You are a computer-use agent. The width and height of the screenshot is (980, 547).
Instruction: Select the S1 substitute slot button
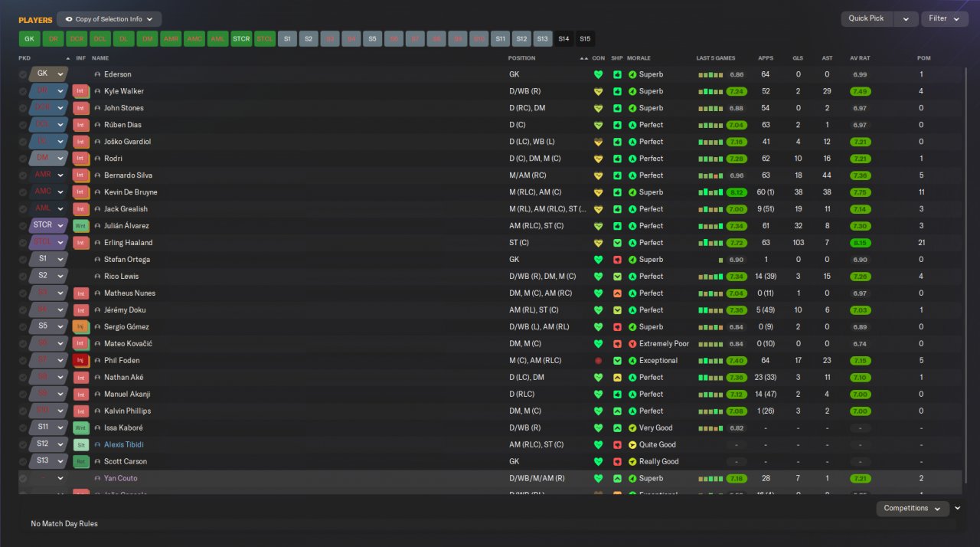tap(287, 39)
